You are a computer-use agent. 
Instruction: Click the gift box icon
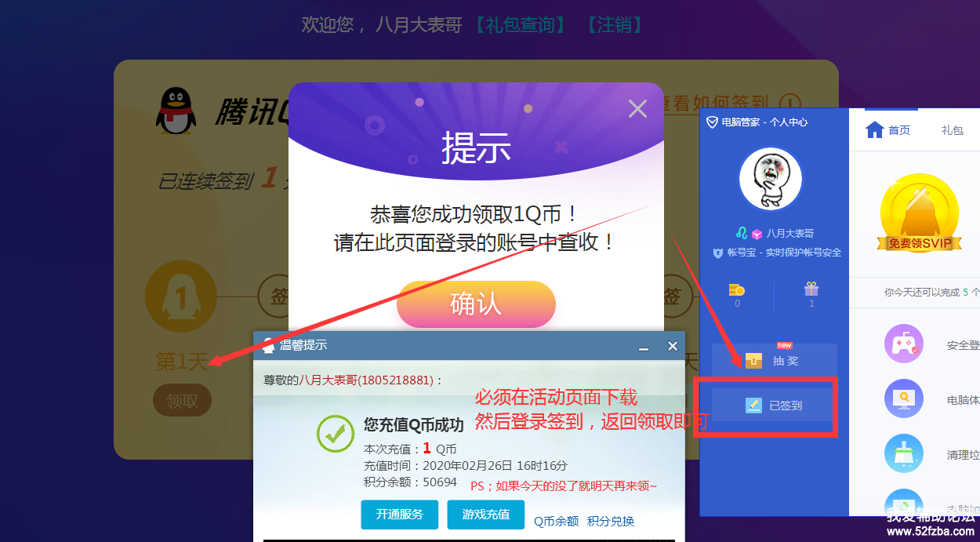pos(811,289)
